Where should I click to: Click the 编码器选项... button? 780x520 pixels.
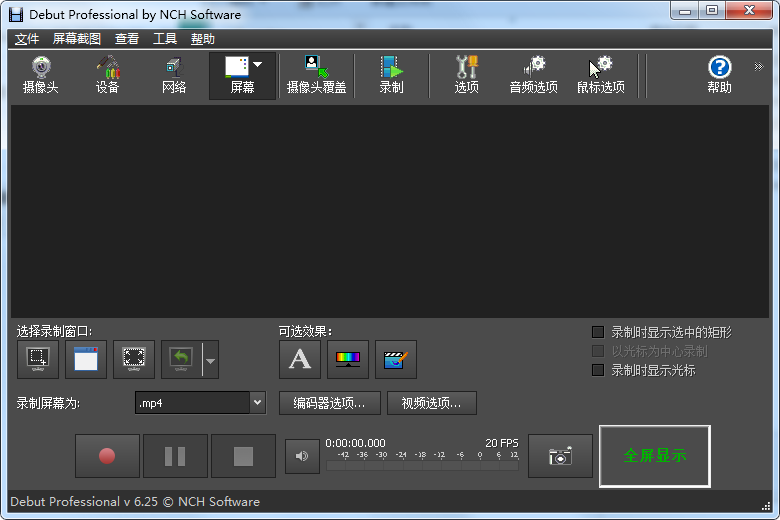click(329, 403)
